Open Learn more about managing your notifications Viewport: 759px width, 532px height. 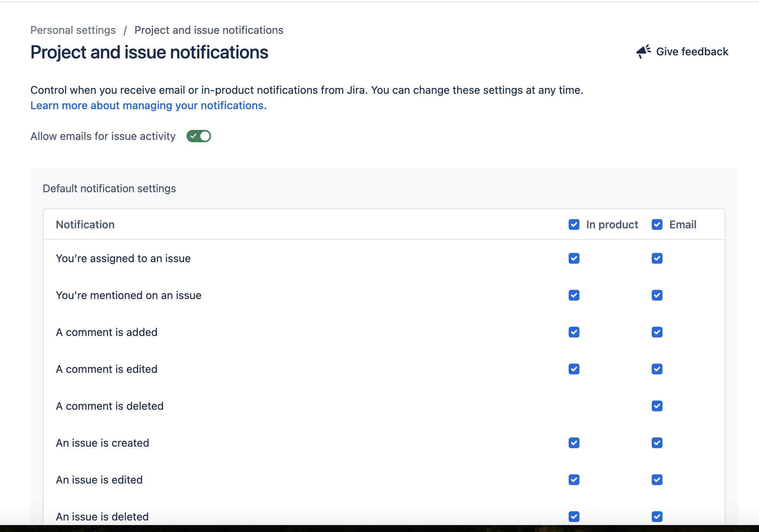[148, 105]
